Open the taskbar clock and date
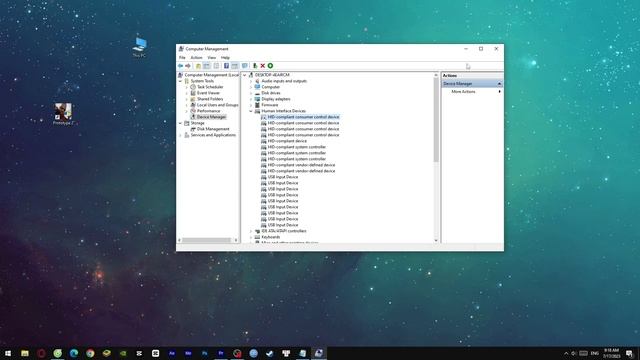640x360 pixels. point(611,353)
